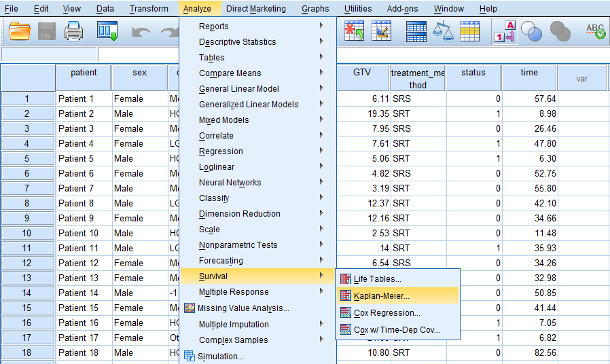610x364 pixels.
Task: Select Cox w/ Time-Dep Cov option
Action: (397, 330)
